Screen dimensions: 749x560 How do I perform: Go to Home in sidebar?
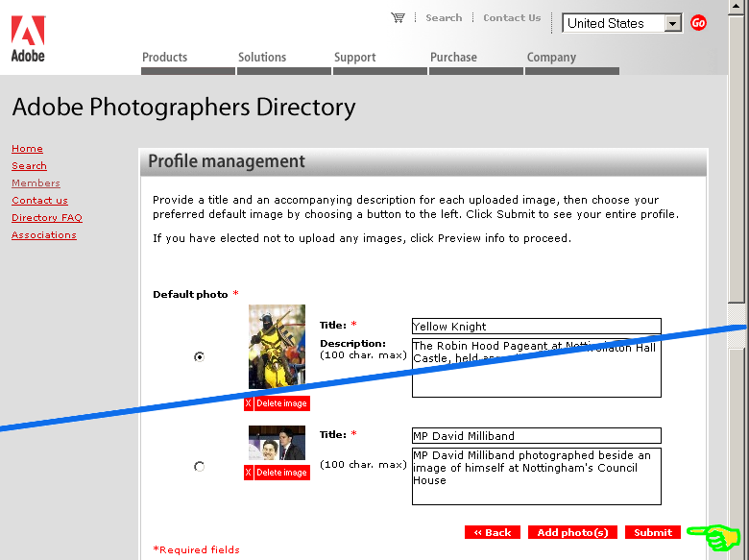(x=27, y=149)
